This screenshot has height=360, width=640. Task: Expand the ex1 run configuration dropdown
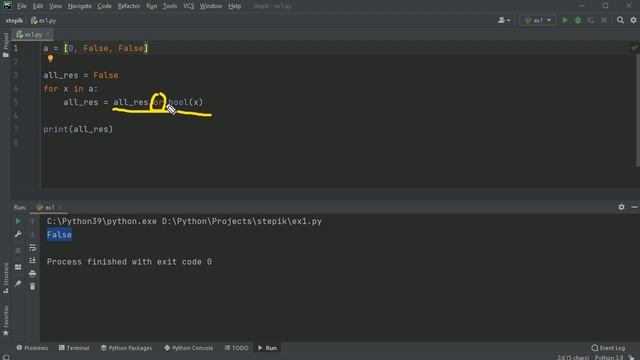click(x=537, y=20)
